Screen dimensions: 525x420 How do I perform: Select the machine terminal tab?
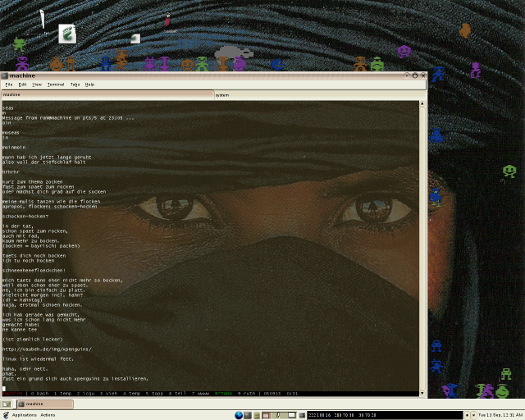click(x=107, y=95)
